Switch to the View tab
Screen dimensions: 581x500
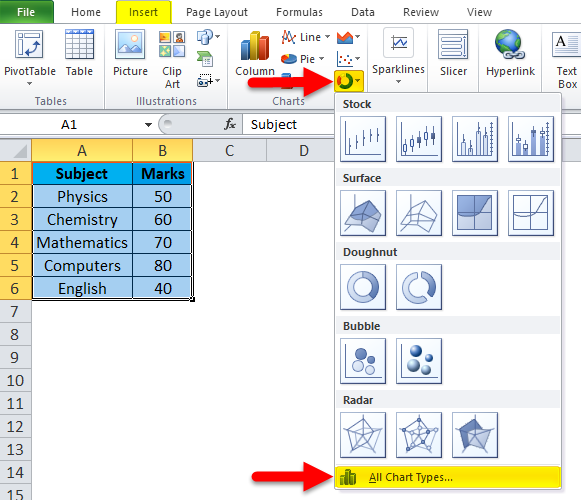pos(479,12)
